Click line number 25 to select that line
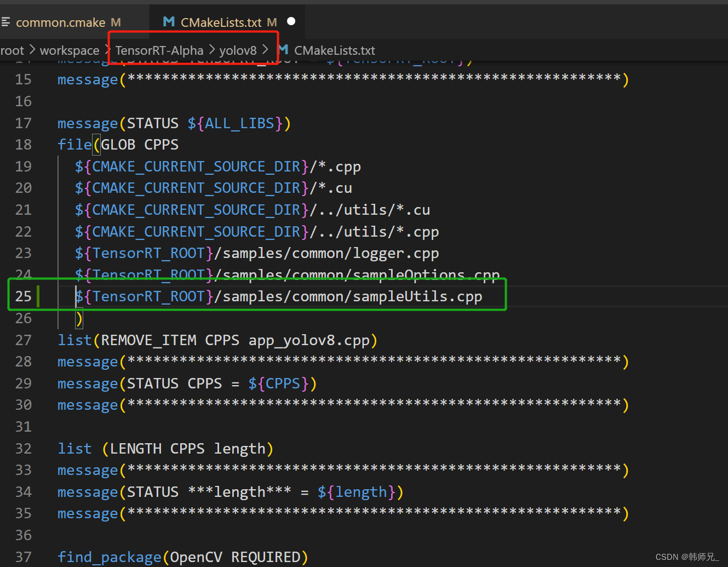Image resolution: width=728 pixels, height=567 pixels. [x=24, y=296]
